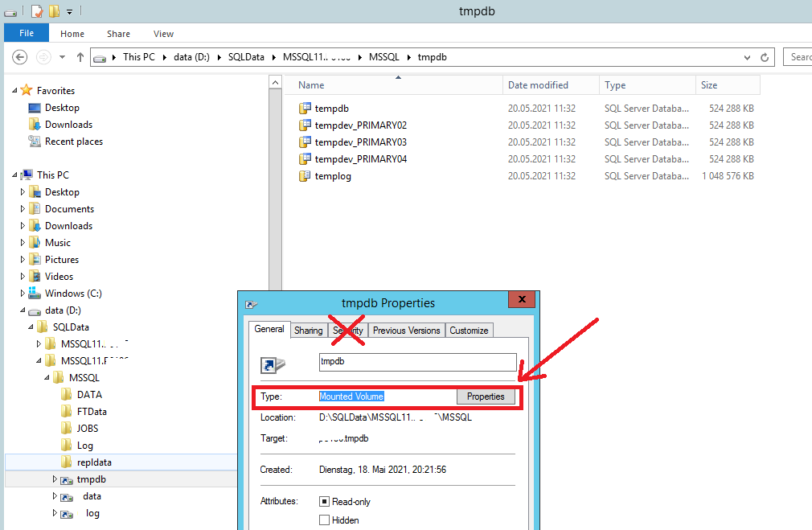Select the FTData folder label in tree
This screenshot has height=530, width=812.
coord(92,411)
